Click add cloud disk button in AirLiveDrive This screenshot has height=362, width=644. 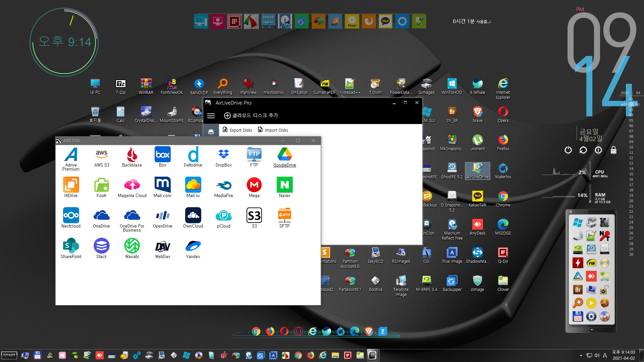(x=251, y=116)
